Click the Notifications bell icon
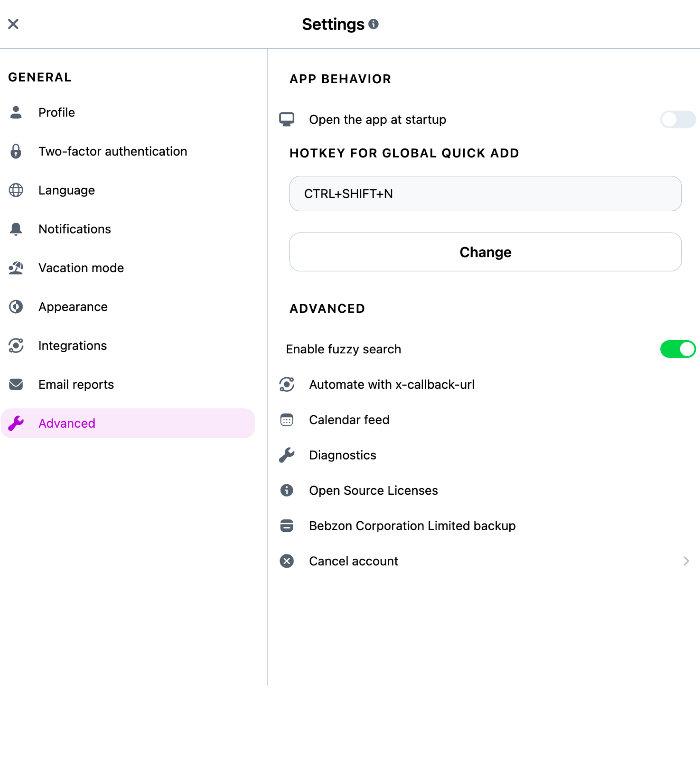Viewport: 700px width, 770px height. pyautogui.click(x=16, y=229)
